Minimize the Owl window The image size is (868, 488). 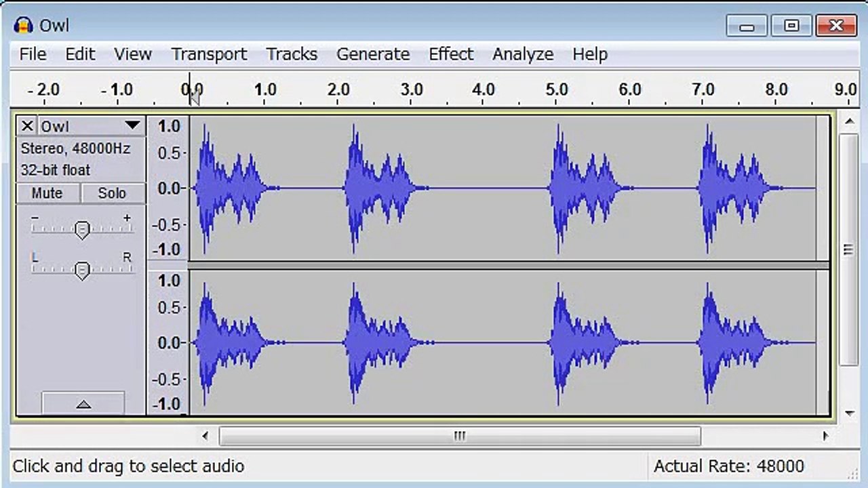[x=747, y=26]
